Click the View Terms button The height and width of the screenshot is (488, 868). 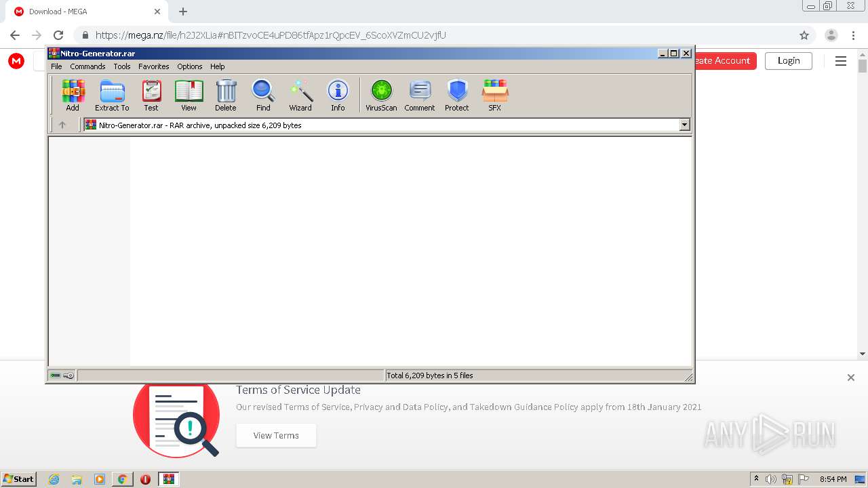276,435
